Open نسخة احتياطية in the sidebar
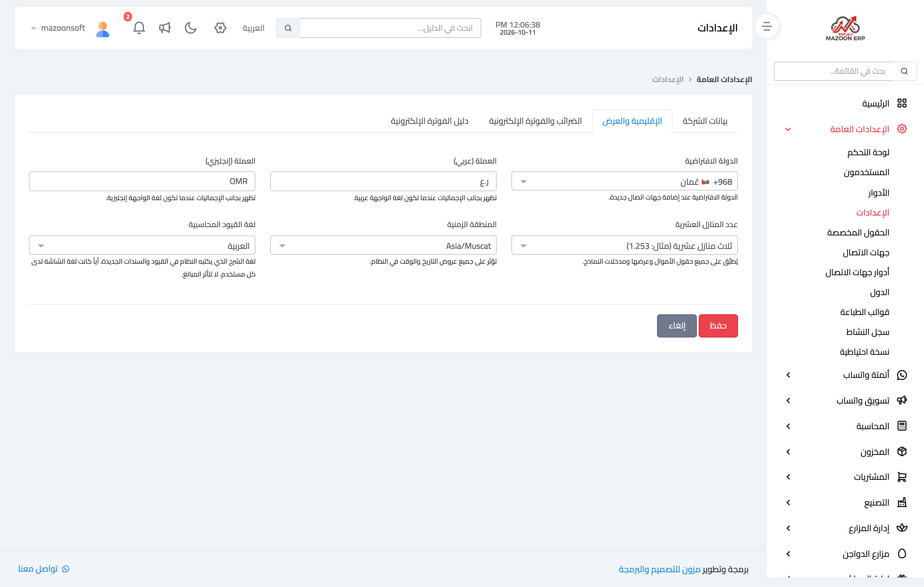The width and height of the screenshot is (924, 587). (x=864, y=352)
